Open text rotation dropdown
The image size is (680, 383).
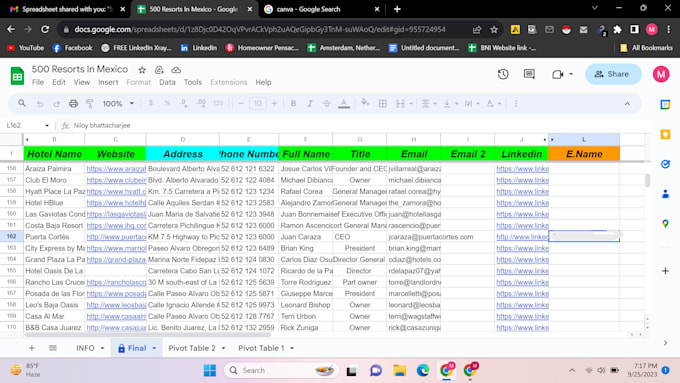(493, 103)
